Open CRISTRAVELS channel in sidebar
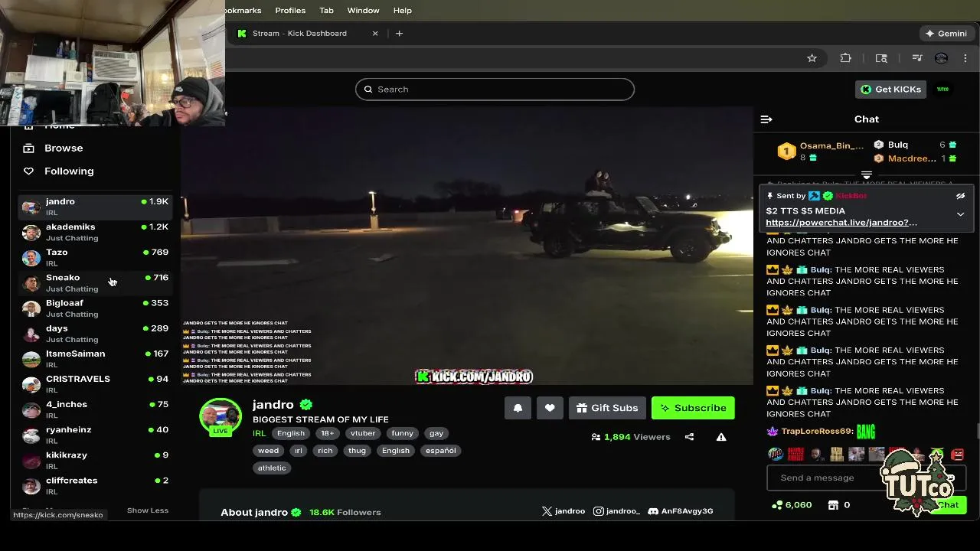980x551 pixels. (96, 383)
